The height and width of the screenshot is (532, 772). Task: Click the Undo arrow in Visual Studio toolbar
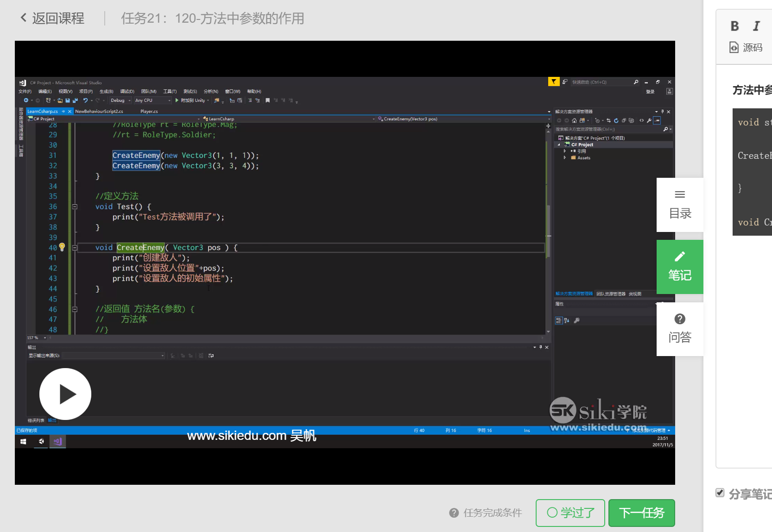click(x=85, y=100)
